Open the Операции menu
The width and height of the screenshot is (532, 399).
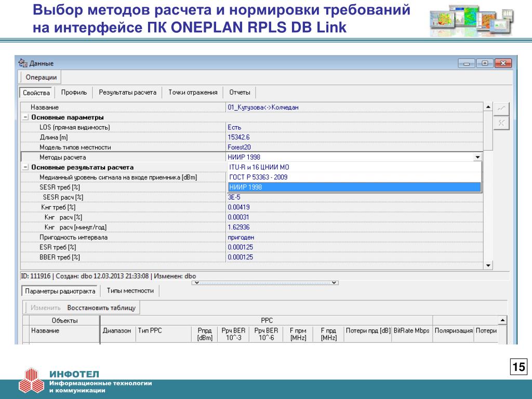click(41, 77)
